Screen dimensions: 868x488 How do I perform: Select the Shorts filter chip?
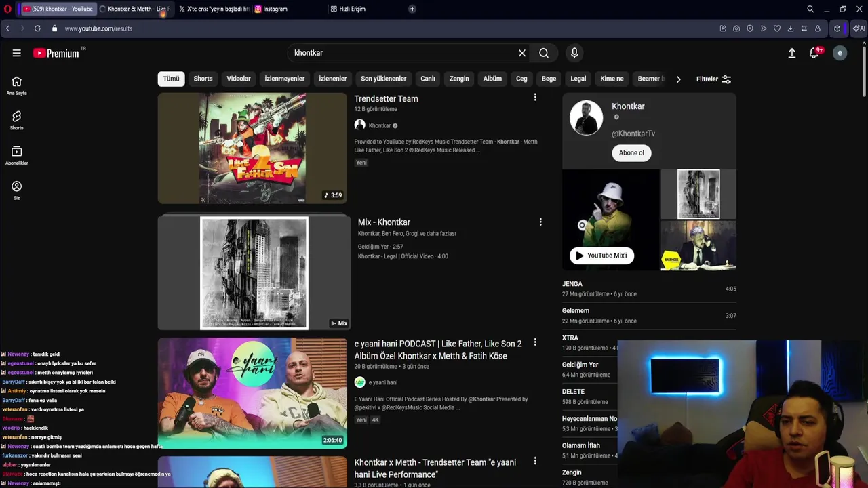pyautogui.click(x=203, y=79)
